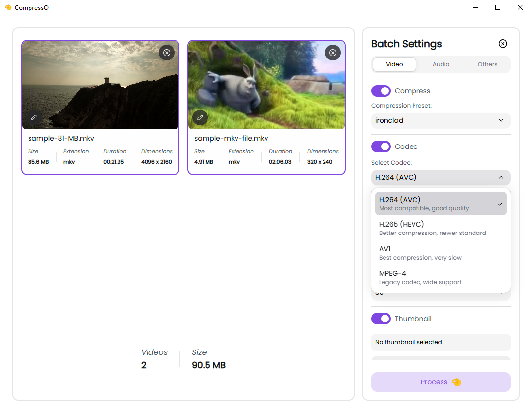Close the Batch Settings panel
The height and width of the screenshot is (409, 532).
(503, 44)
